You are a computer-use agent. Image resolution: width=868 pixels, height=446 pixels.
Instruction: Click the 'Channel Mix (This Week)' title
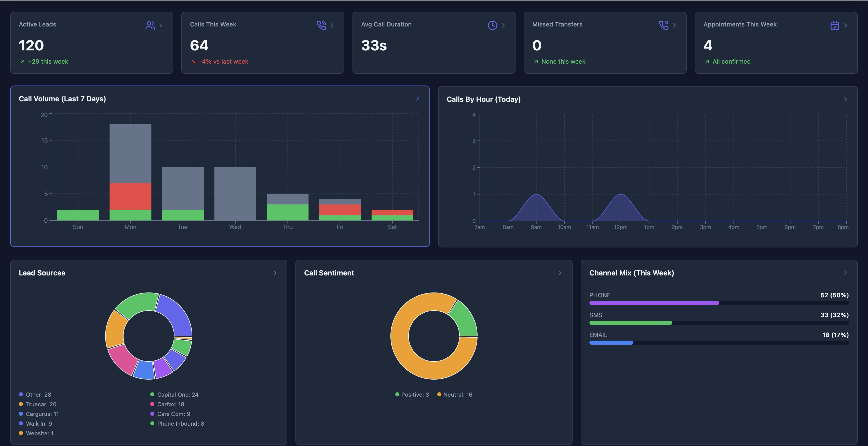[632, 273]
